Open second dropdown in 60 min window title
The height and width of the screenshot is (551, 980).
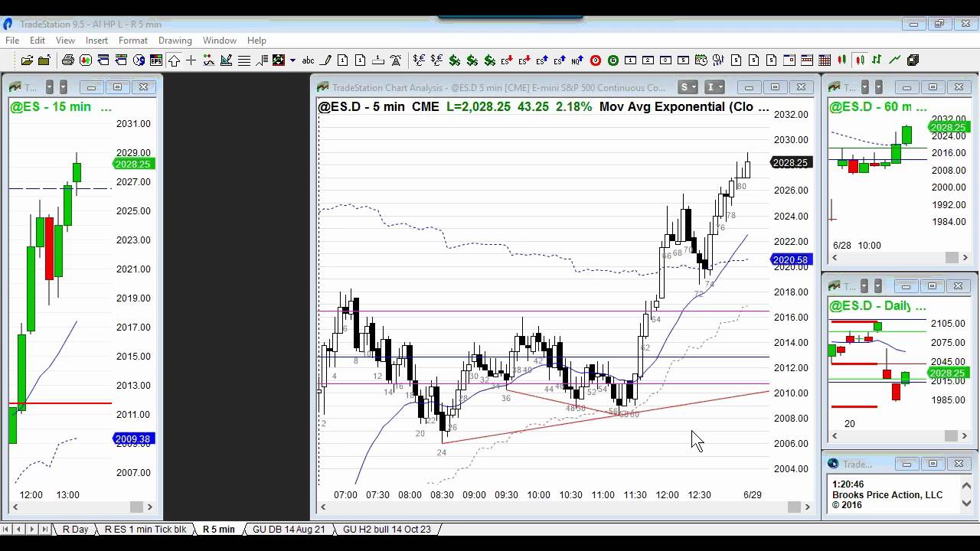click(879, 87)
